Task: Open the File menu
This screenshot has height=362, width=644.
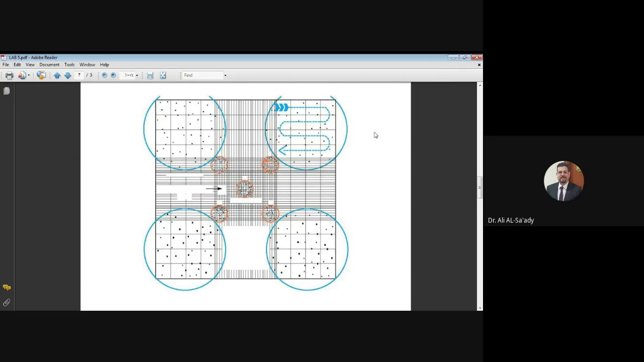Action: pyautogui.click(x=6, y=65)
